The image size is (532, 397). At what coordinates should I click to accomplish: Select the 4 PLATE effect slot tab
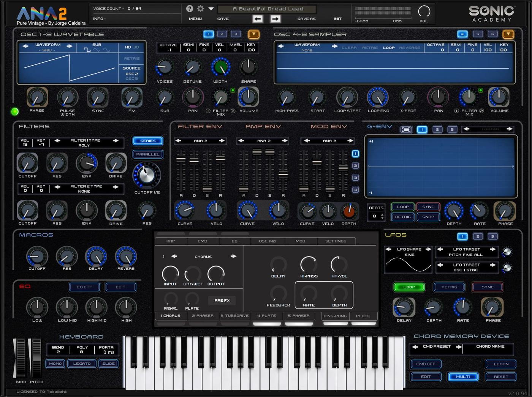267,316
